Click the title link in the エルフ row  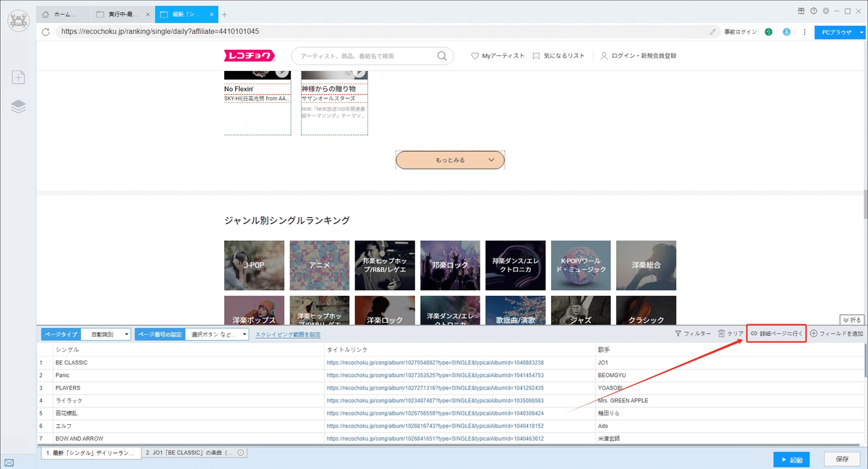[435, 426]
